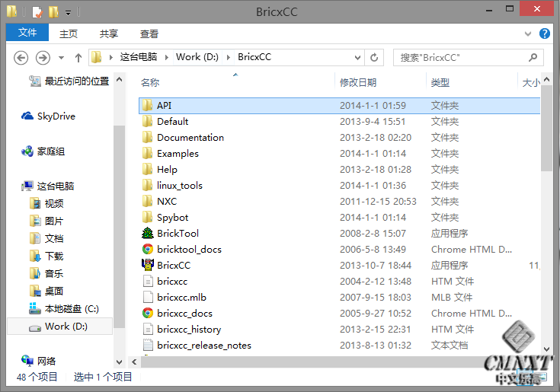Open 本地磁盘 (C:) in the navigation pane

pyautogui.click(x=72, y=309)
